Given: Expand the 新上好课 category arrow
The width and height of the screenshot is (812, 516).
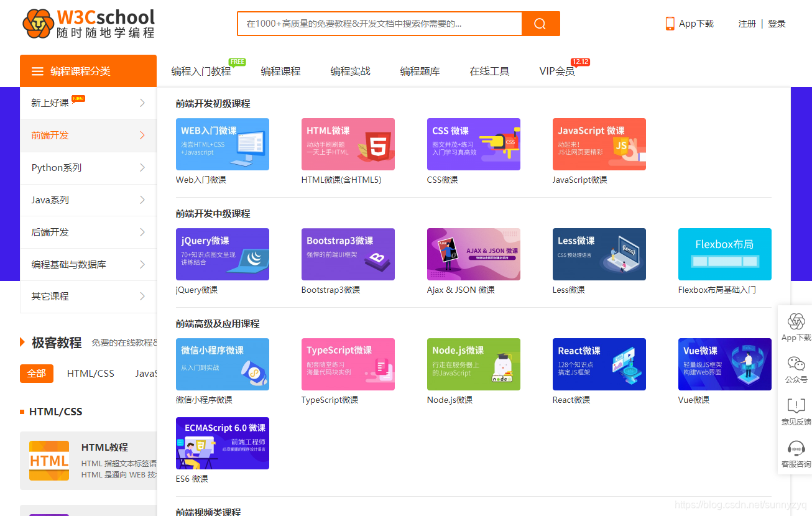Looking at the screenshot, I should [142, 103].
